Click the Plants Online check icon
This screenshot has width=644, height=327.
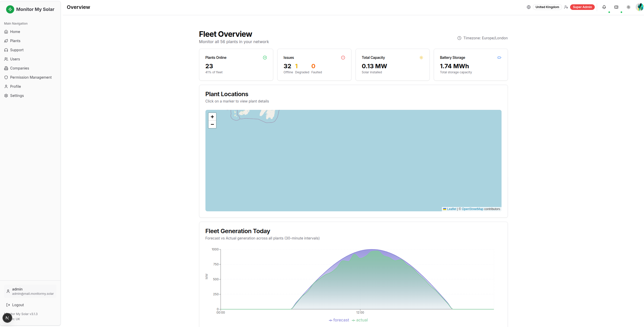[x=265, y=58]
